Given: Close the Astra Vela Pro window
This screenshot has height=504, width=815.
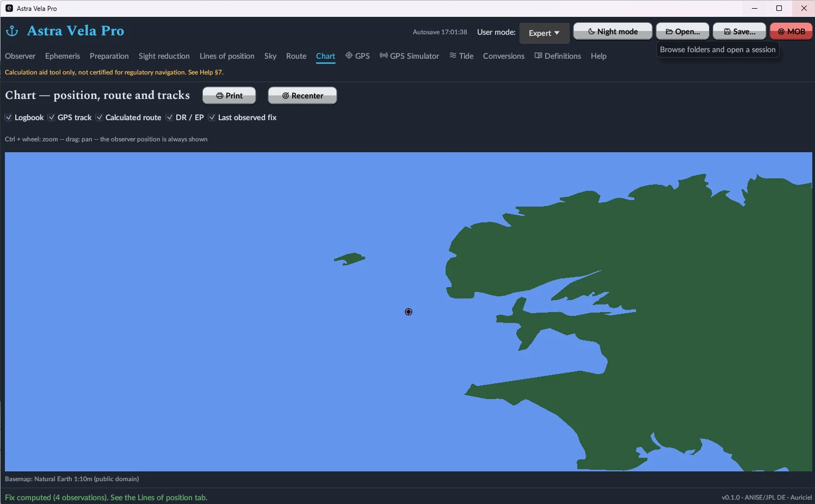Looking at the screenshot, I should (804, 8).
